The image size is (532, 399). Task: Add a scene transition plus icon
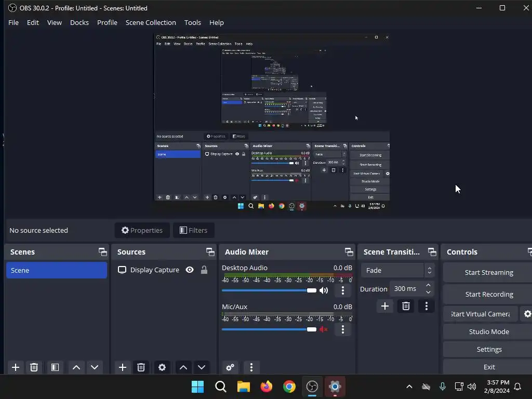click(385, 307)
